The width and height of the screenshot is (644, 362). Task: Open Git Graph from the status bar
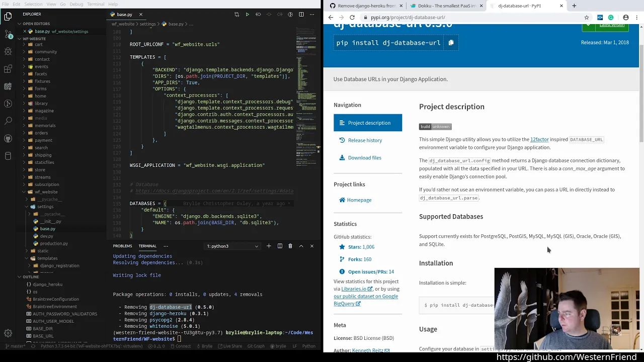coord(256,346)
